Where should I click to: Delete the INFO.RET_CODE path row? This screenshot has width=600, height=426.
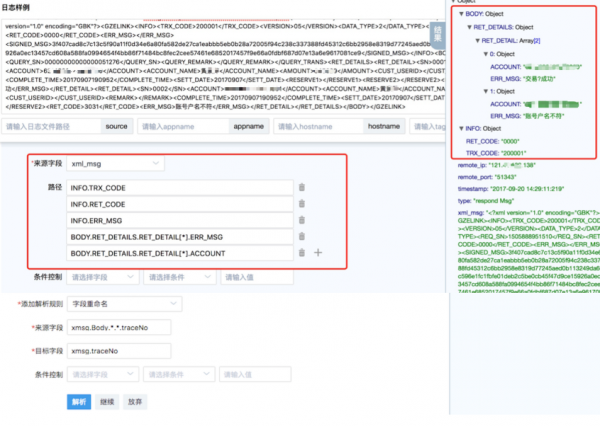(x=301, y=204)
